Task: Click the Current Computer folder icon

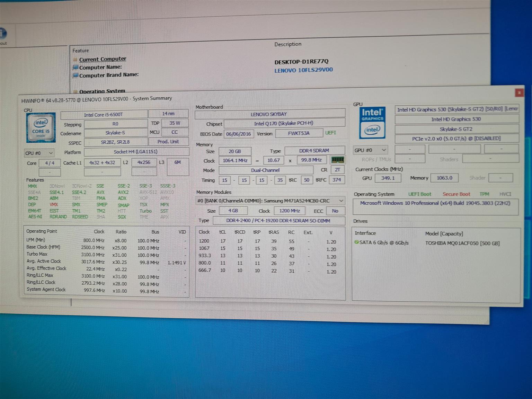Action: pyautogui.click(x=75, y=60)
